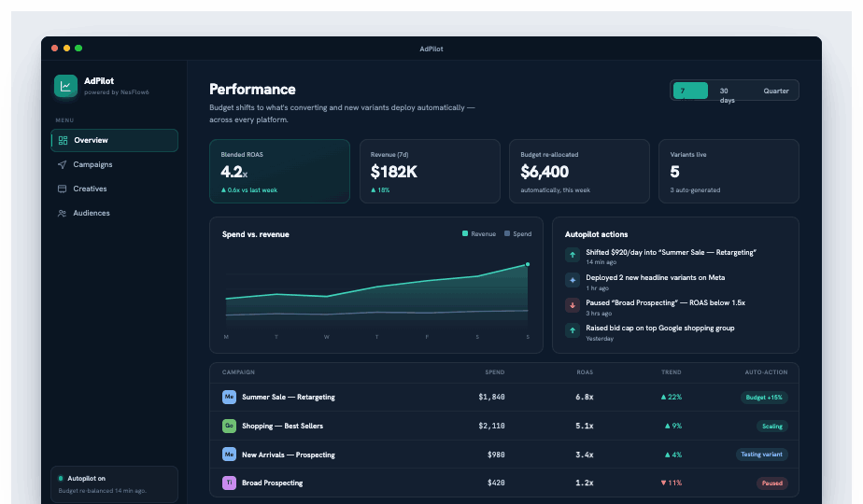Open the Variants live card
This screenshot has width=863, height=504.
pyautogui.click(x=729, y=171)
